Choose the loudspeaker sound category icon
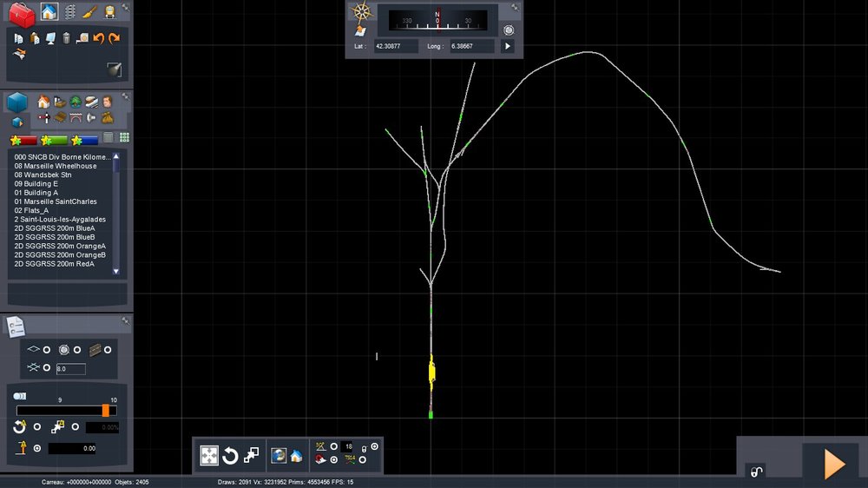Image resolution: width=868 pixels, height=488 pixels. [91, 117]
